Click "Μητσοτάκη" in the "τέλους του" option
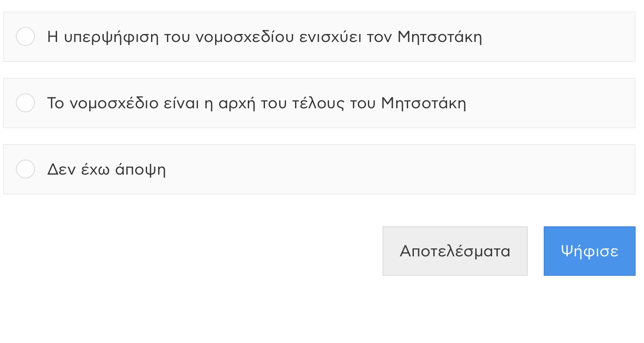This screenshot has width=644, height=343. (424, 103)
